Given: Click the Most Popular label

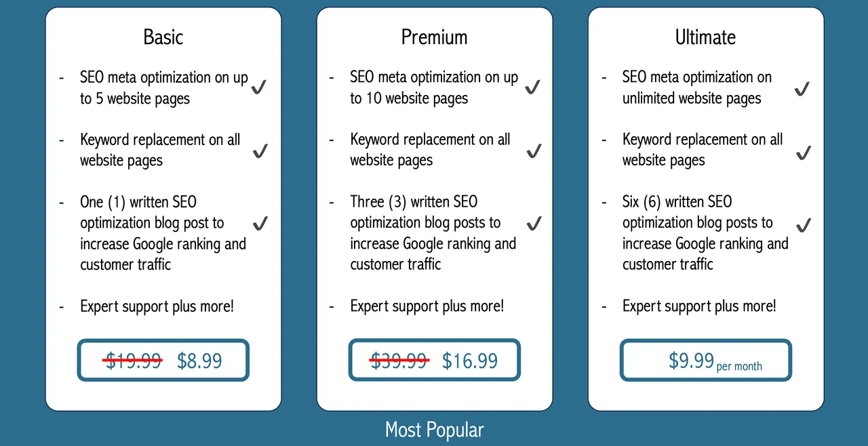Looking at the screenshot, I should [x=435, y=430].
